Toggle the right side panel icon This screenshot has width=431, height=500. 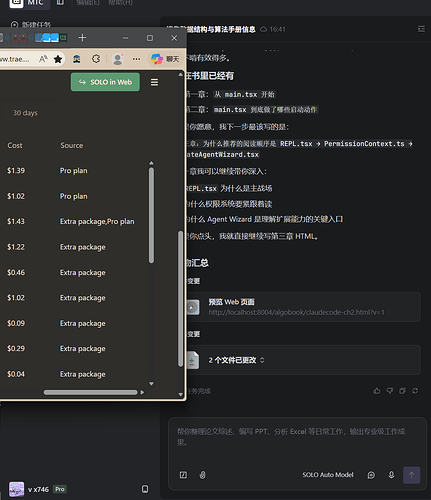[x=421, y=29]
